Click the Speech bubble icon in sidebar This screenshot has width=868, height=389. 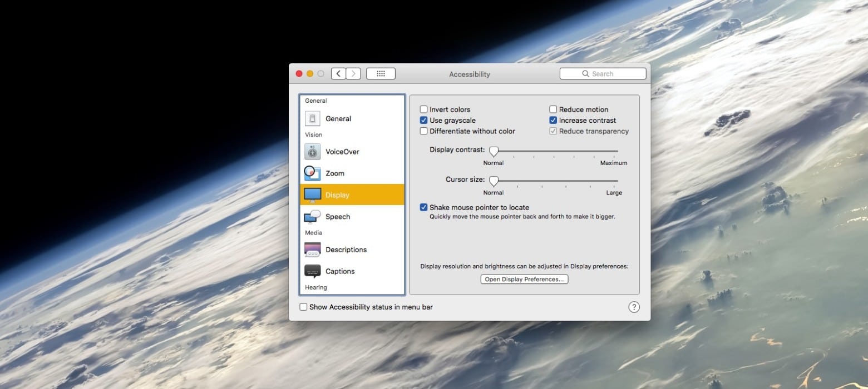pos(313,217)
